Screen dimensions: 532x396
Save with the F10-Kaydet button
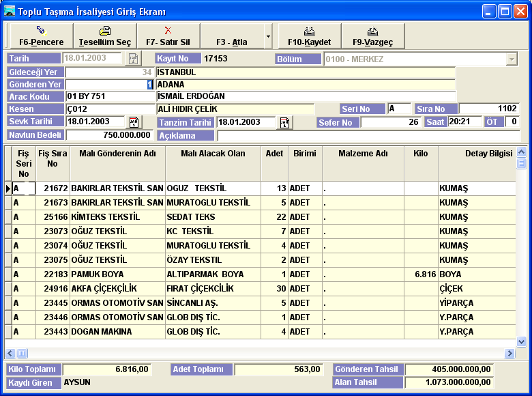coord(310,36)
